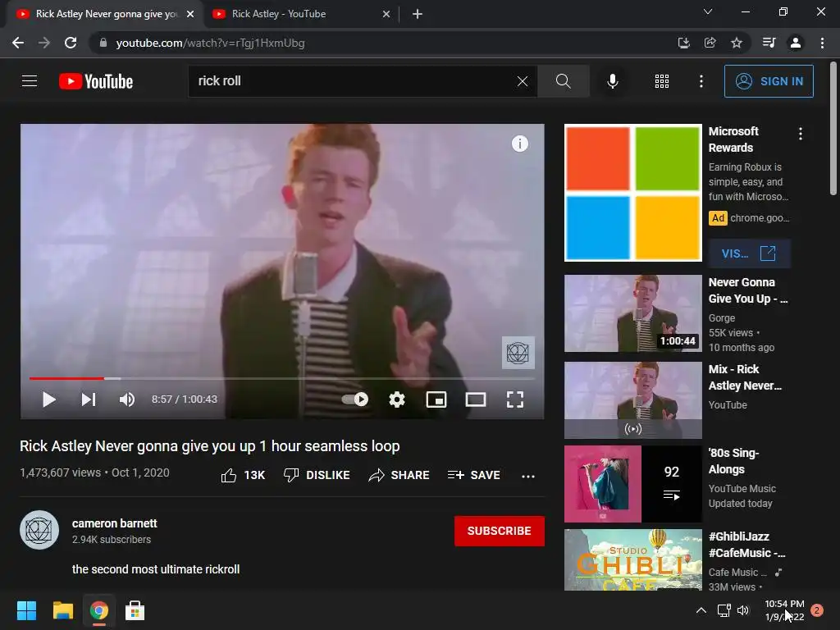840x630 pixels.
Task: Go to the YouTube home logo
Action: click(x=96, y=81)
